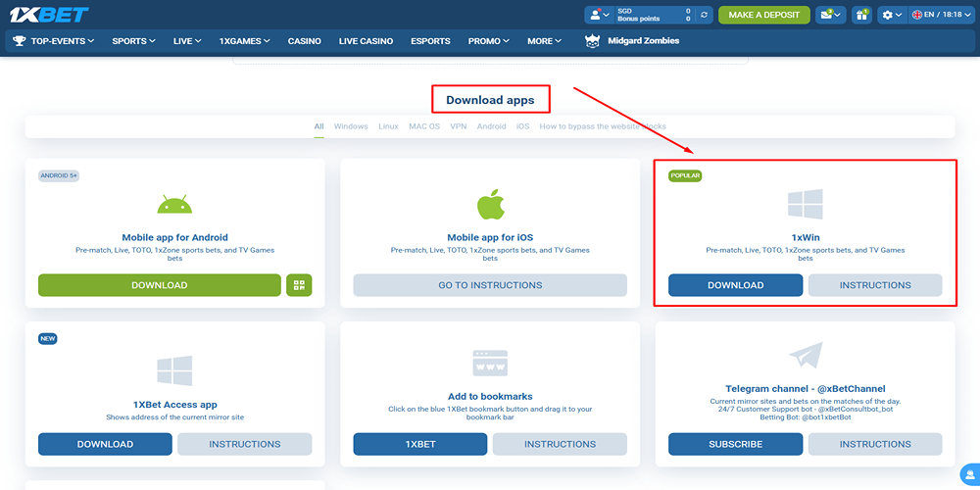The width and height of the screenshot is (980, 490).
Task: Click the 1XBET logo in header
Action: tap(51, 14)
